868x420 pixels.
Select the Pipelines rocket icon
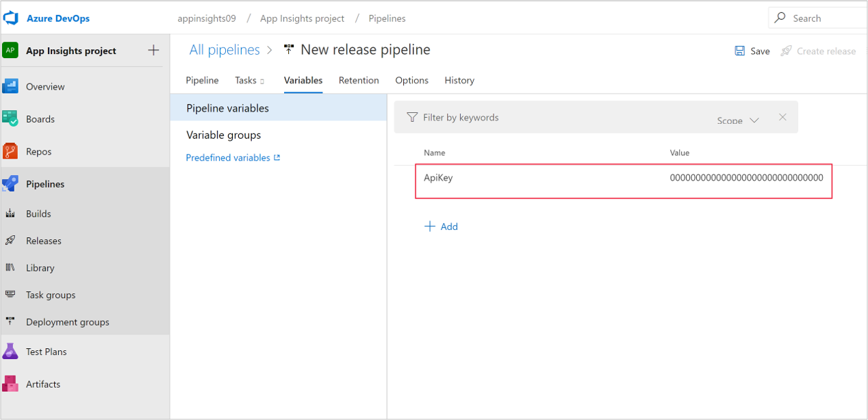click(x=10, y=184)
